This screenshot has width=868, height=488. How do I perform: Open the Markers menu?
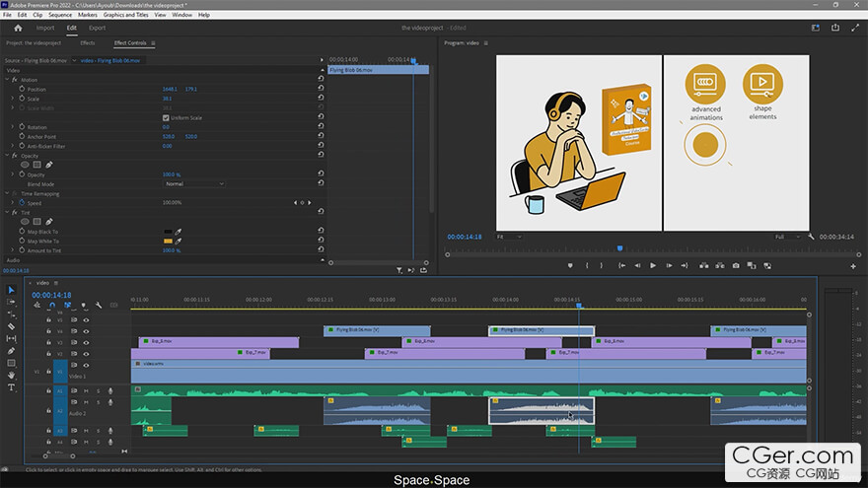87,15
